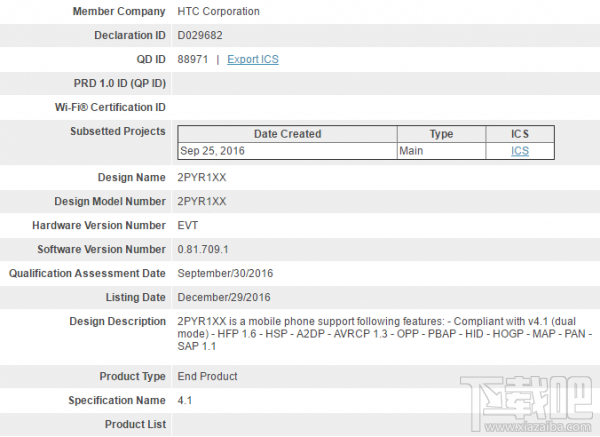Open the Export ICS link
The height and width of the screenshot is (437, 600).
(253, 59)
